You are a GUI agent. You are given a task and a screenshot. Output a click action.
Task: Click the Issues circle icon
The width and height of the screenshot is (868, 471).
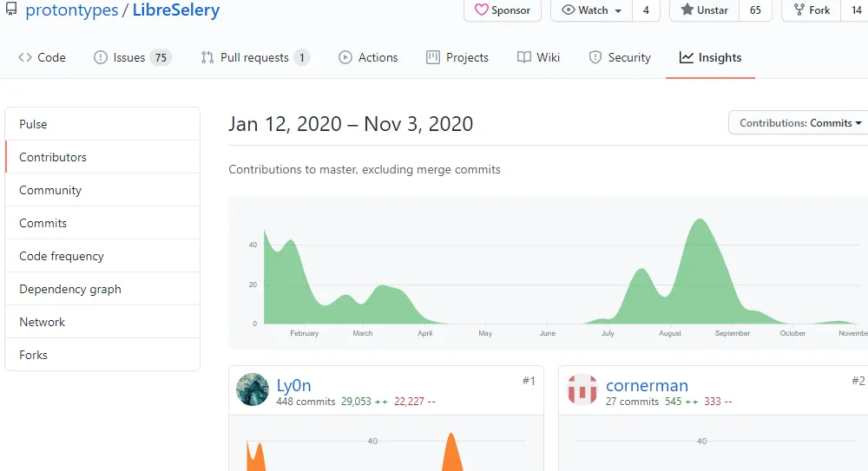point(100,57)
